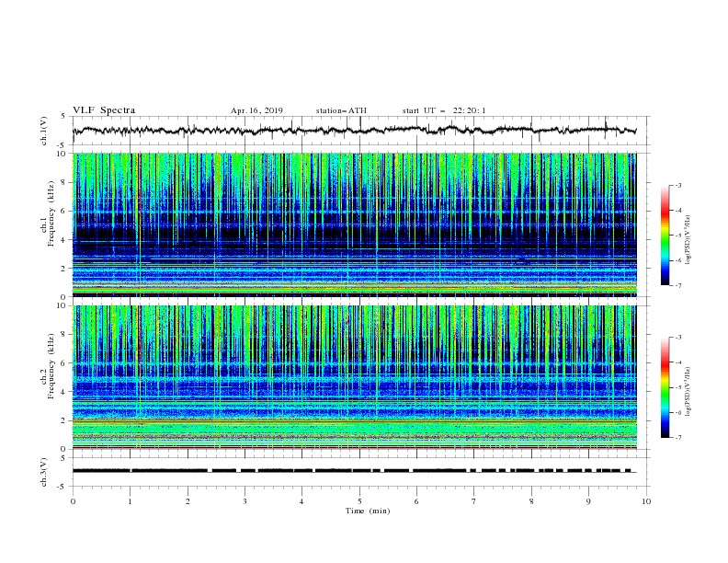Click the 'start UT = 22:20:1' text
This screenshot has height=563, width=728.
tap(444, 110)
